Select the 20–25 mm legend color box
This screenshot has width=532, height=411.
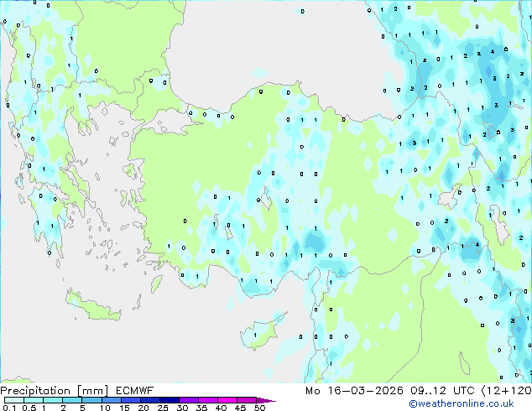tap(150, 400)
